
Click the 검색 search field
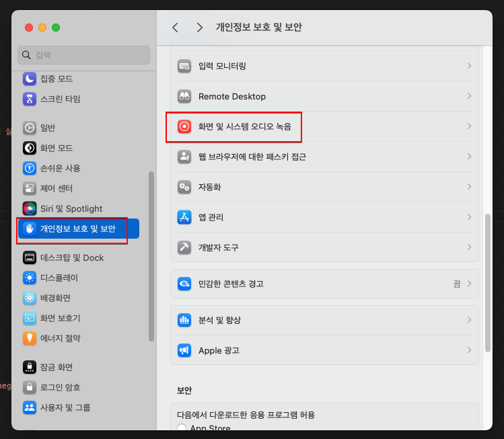(84, 55)
